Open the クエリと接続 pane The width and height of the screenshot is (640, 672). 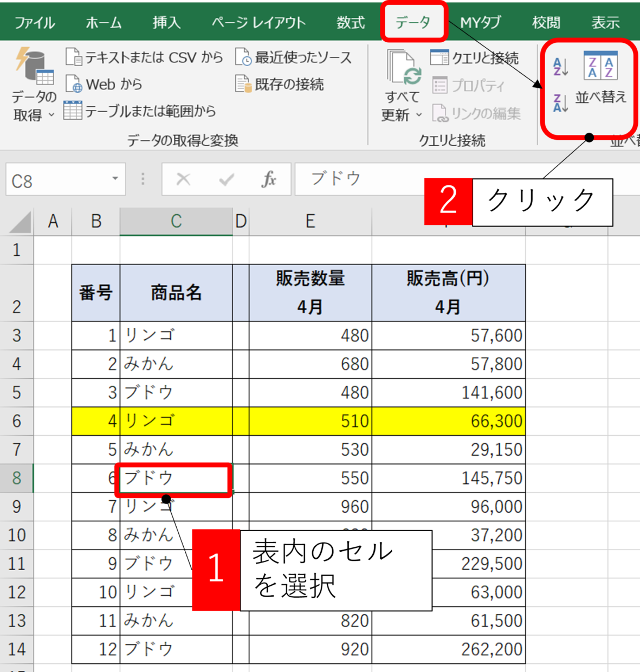tap(475, 58)
